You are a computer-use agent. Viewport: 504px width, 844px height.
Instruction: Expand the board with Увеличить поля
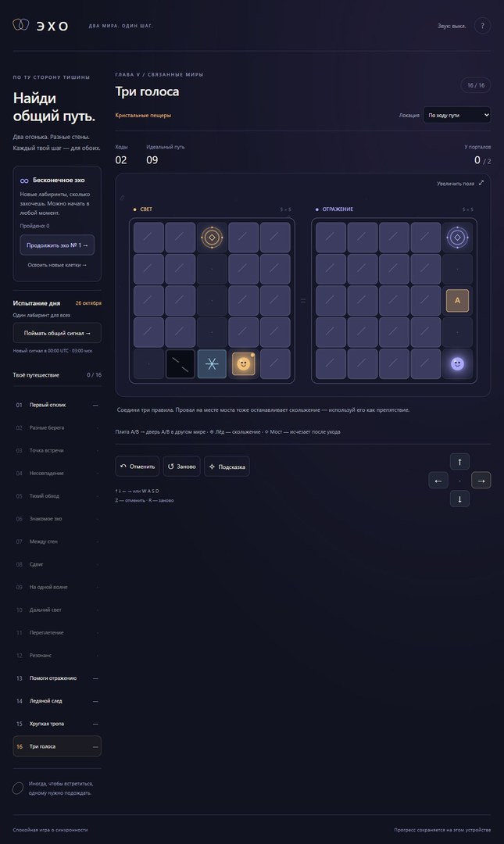pyautogui.click(x=460, y=183)
